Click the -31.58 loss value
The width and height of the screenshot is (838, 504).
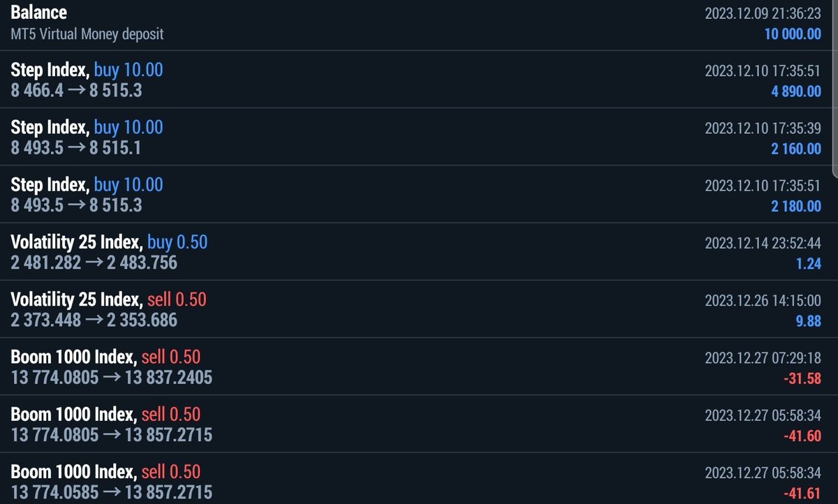click(802, 379)
